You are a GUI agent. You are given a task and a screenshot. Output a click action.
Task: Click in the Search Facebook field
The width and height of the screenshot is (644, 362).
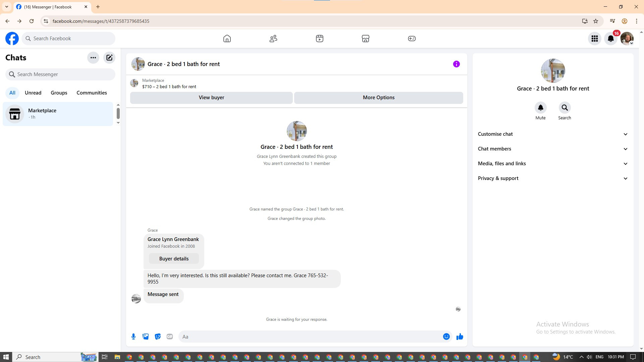pos(68,39)
